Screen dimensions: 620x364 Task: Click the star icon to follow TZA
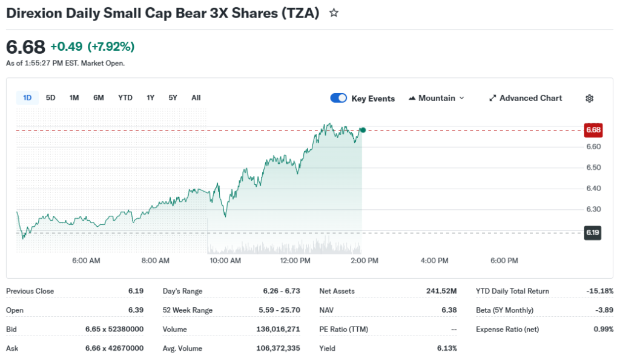coord(334,13)
